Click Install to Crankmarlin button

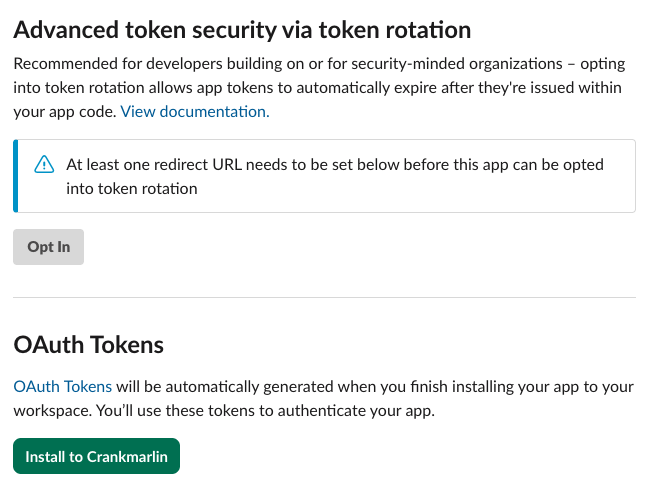point(96,457)
